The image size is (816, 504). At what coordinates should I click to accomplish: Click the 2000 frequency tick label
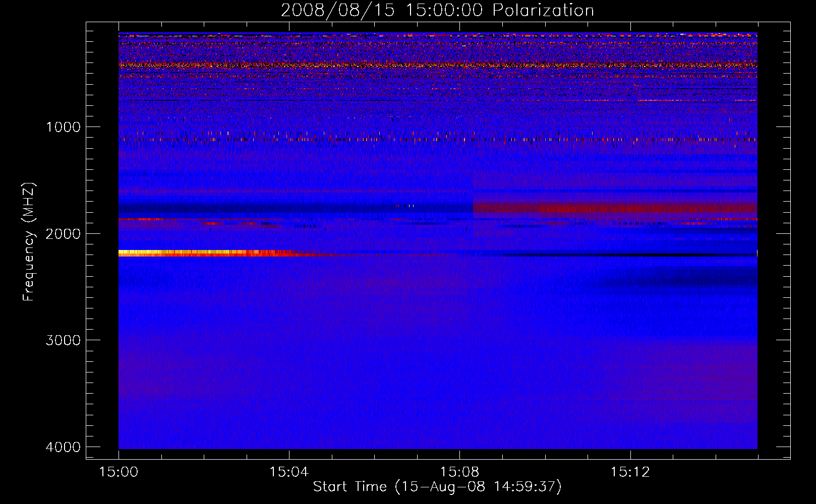[63, 234]
